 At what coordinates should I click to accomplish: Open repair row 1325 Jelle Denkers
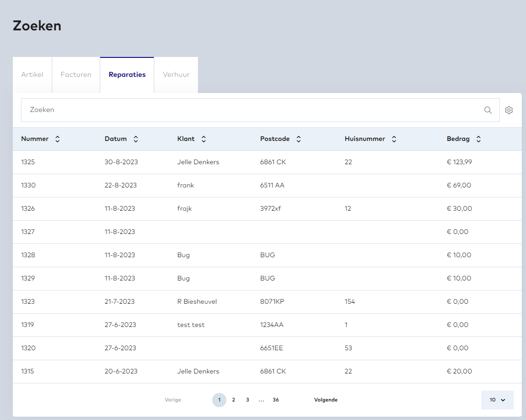198,162
